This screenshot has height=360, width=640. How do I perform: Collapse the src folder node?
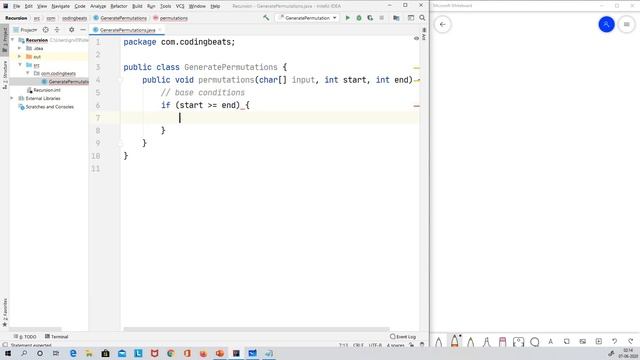tap(20, 65)
